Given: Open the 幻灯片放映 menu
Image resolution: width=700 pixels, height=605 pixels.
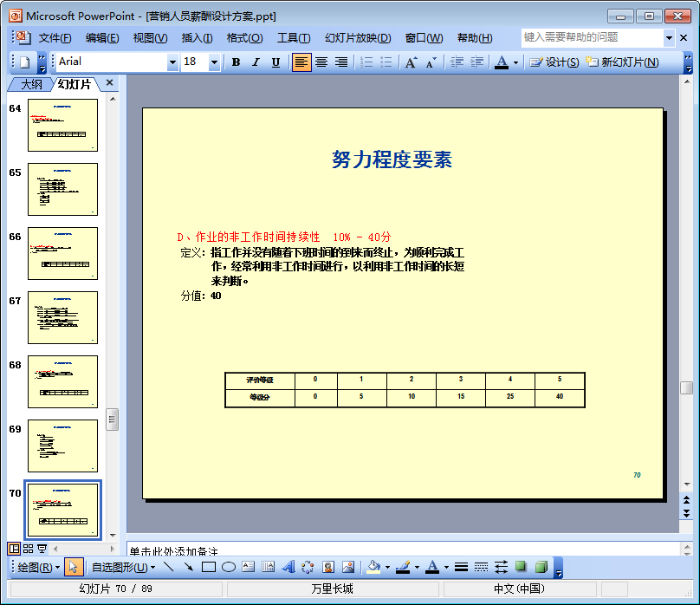Looking at the screenshot, I should click(x=358, y=38).
